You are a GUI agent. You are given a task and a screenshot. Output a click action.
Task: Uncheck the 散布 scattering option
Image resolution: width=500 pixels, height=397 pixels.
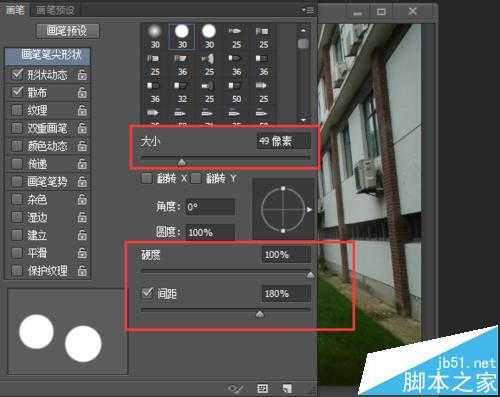click(17, 91)
